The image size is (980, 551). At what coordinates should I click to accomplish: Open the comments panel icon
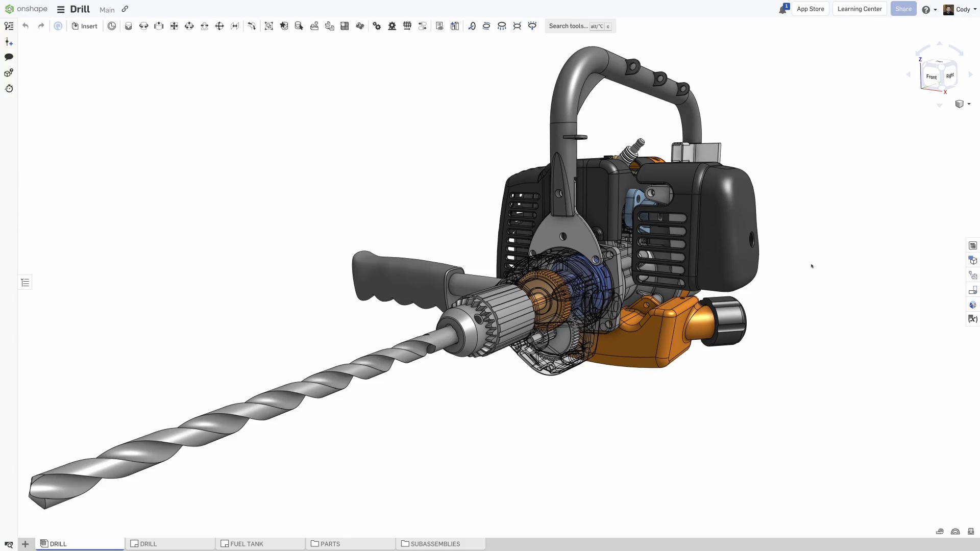coord(9,57)
